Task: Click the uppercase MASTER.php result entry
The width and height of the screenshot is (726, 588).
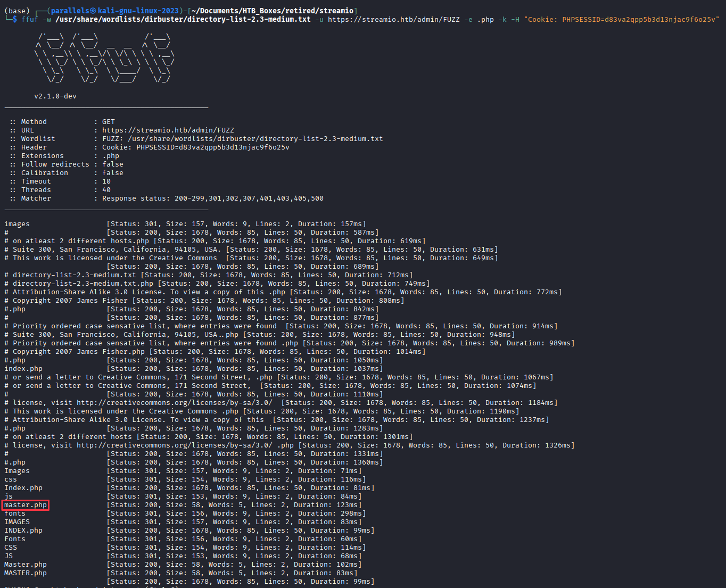Action: [x=26, y=573]
